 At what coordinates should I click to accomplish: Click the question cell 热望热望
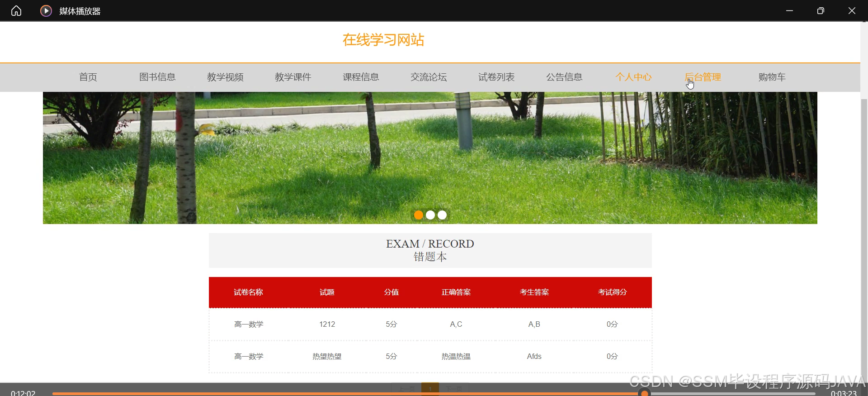click(327, 356)
